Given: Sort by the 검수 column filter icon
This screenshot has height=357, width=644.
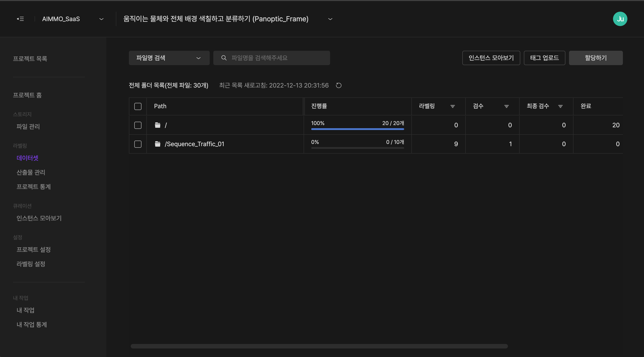Looking at the screenshot, I should point(507,106).
